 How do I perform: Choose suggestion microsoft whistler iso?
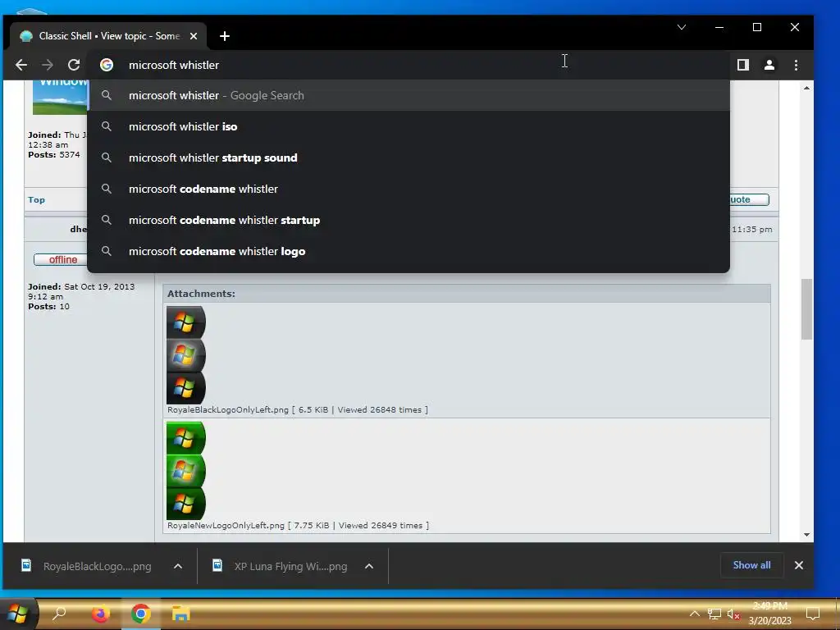tap(409, 126)
